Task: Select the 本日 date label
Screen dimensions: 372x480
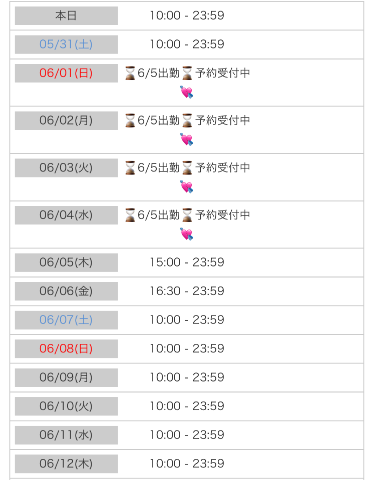Action: pos(66,16)
